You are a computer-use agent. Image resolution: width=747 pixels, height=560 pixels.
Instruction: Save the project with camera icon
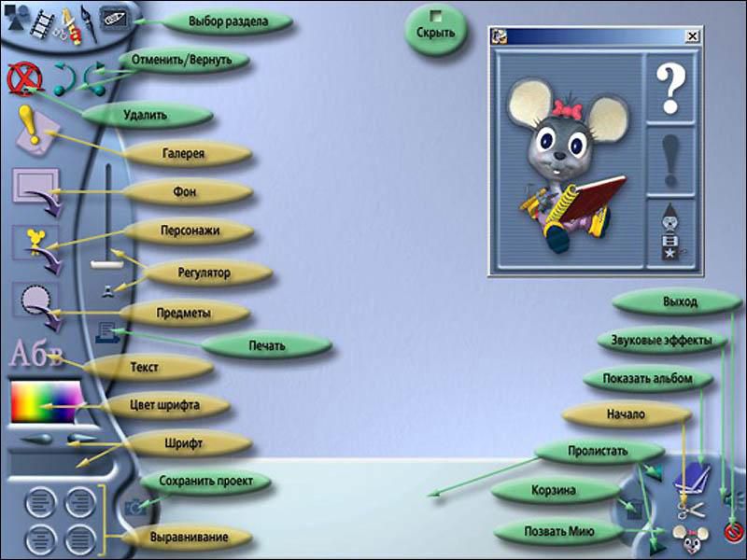click(135, 506)
